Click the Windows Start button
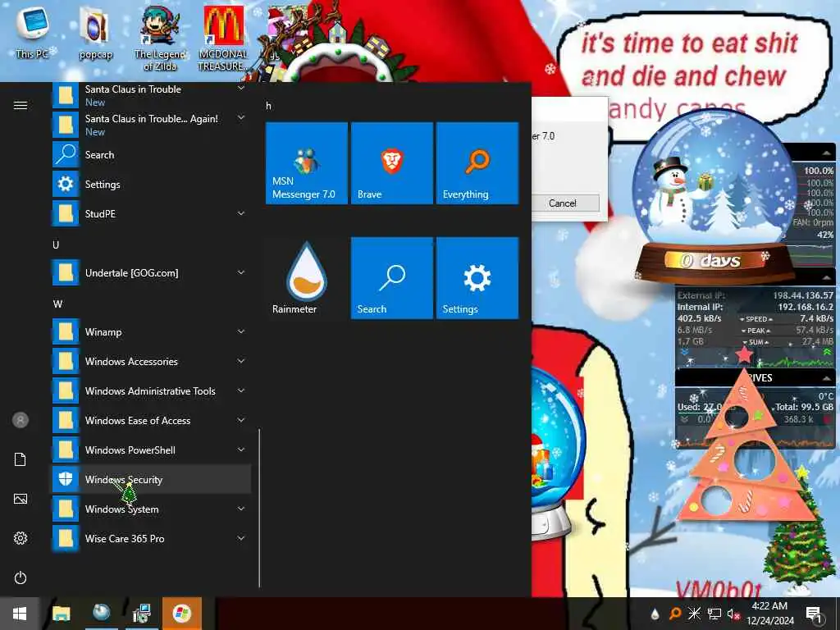This screenshot has height=630, width=840. [20, 614]
